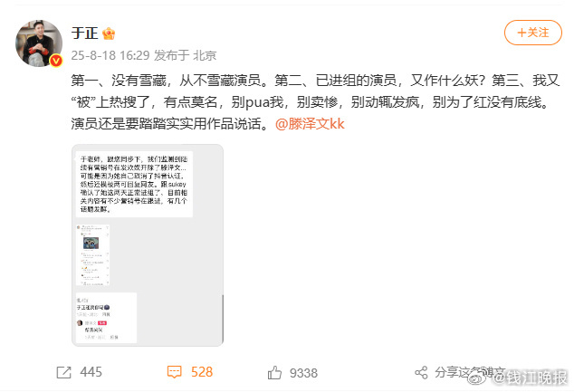Screen dimensions: 574x392
Task: Click 分享这条博文 share text
Action: coord(470,372)
